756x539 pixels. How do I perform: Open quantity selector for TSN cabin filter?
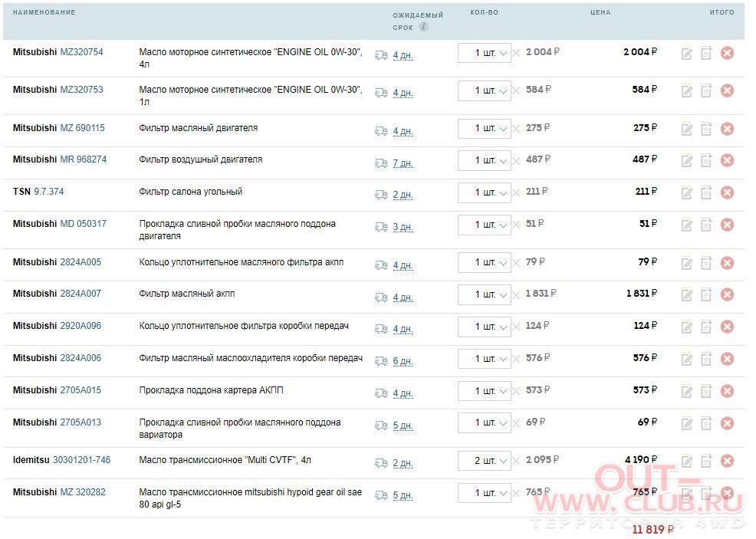(x=484, y=193)
